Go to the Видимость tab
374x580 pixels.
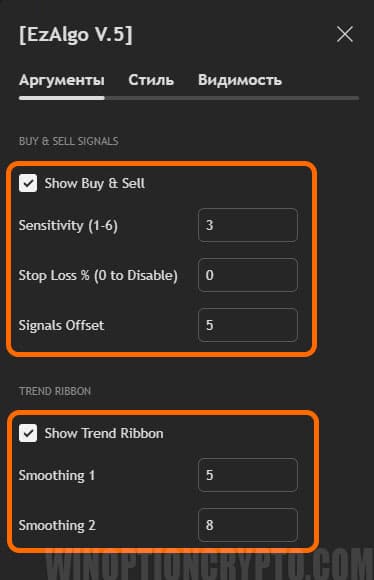click(x=240, y=80)
